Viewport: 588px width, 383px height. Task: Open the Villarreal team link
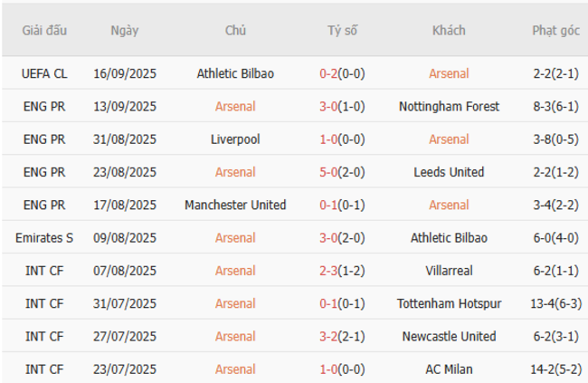[x=449, y=270]
